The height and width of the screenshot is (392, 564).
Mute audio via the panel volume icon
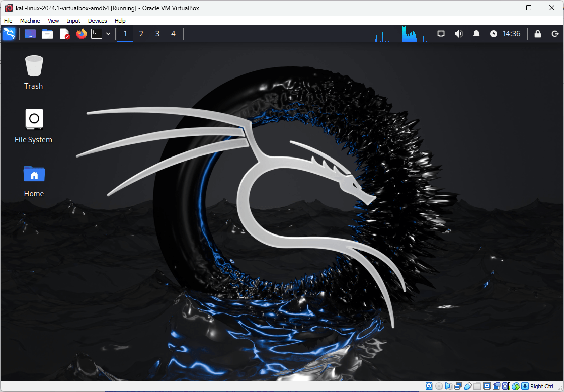click(x=458, y=34)
